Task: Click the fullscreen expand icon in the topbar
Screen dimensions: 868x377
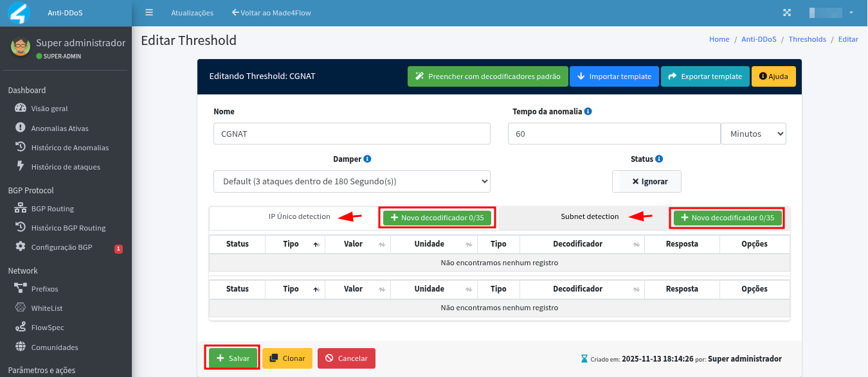Action: (787, 12)
